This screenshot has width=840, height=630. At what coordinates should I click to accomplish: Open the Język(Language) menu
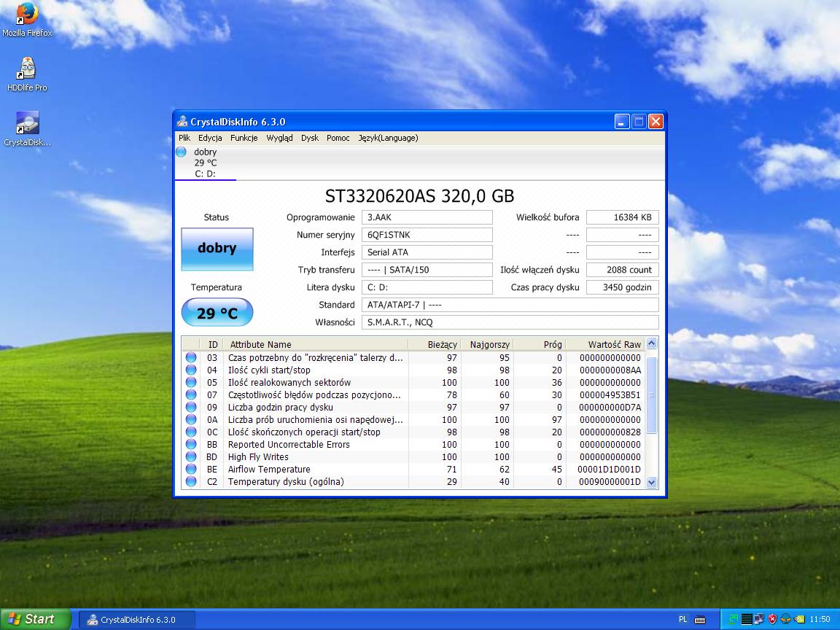pos(389,138)
